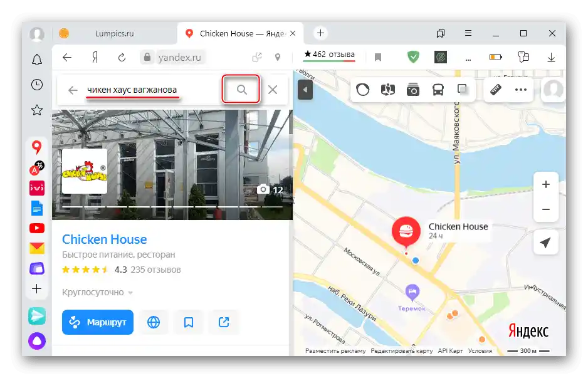The height and width of the screenshot is (378, 588).
Task: Zoom in on the map
Action: pyautogui.click(x=546, y=184)
